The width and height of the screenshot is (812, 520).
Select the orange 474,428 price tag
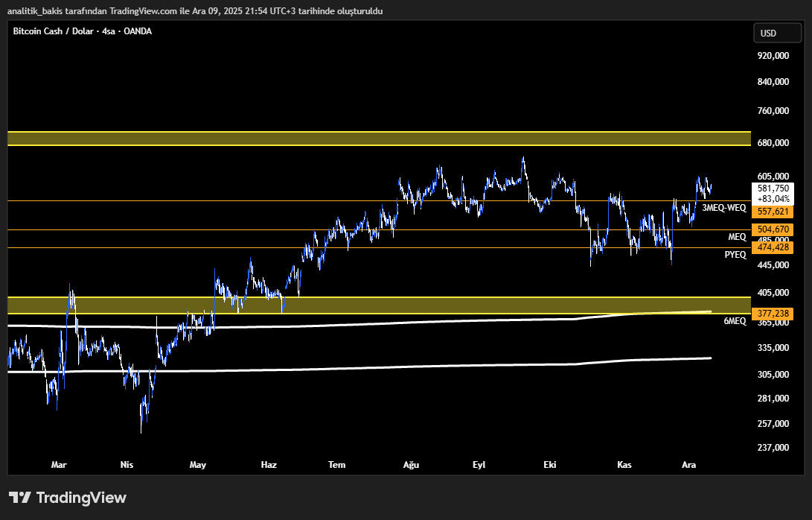click(773, 247)
